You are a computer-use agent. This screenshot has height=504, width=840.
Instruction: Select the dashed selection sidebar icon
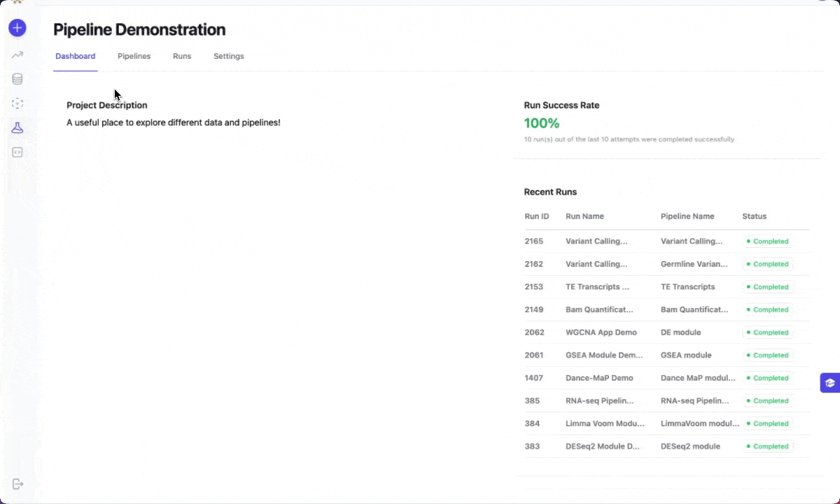(17, 103)
